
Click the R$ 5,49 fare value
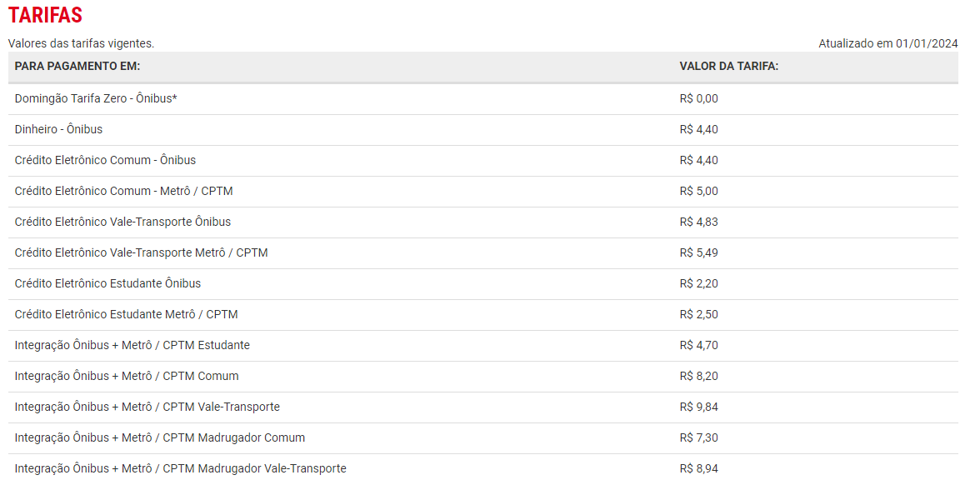pos(698,252)
